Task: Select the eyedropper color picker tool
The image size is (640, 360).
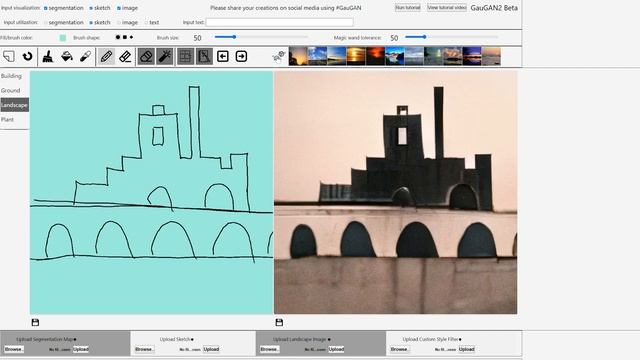Action: coord(85,56)
